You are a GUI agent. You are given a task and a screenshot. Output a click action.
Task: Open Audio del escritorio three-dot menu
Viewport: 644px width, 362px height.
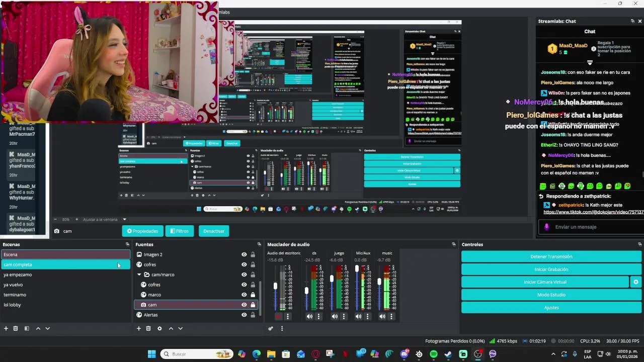pyautogui.click(x=288, y=316)
